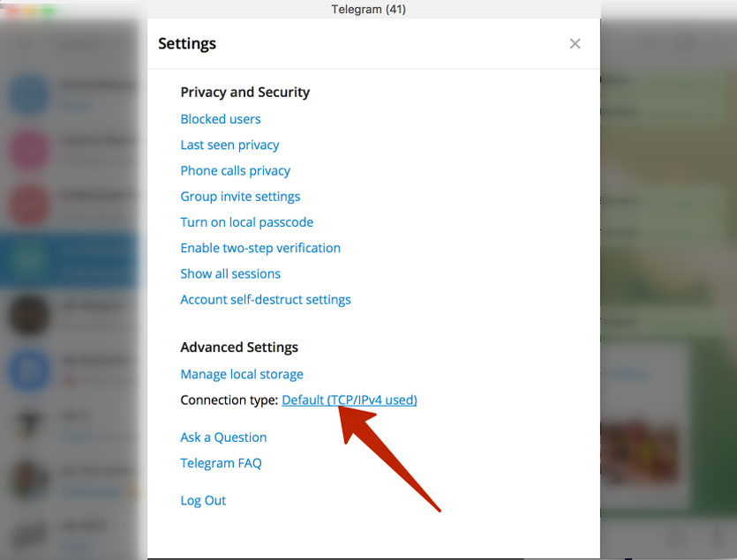Click the Ask a Question link
The height and width of the screenshot is (560, 737).
(x=223, y=437)
